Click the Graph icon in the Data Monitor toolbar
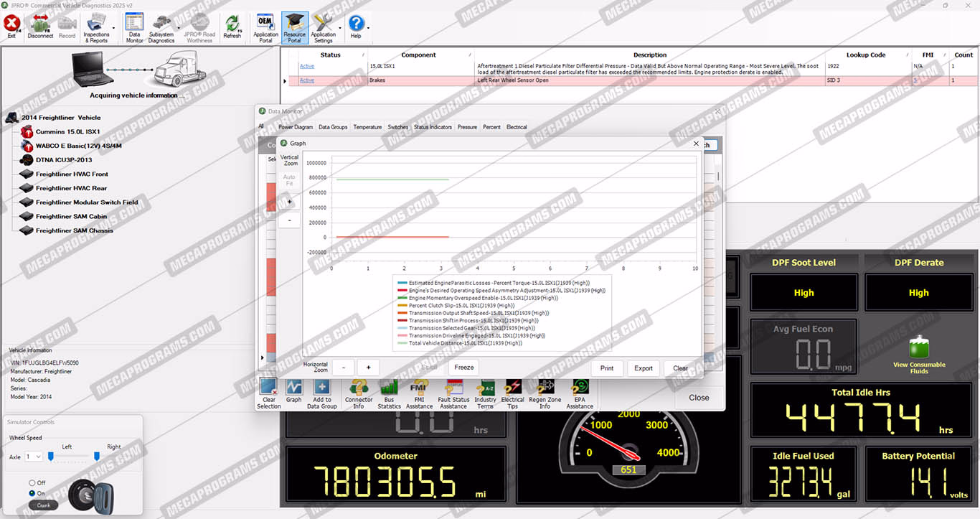This screenshot has height=519, width=980. pos(293,391)
